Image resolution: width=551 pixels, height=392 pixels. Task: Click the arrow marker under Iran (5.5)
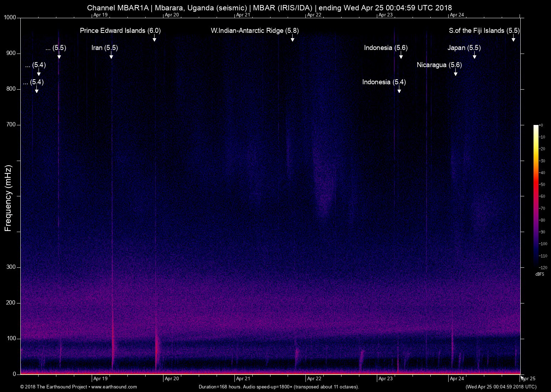pos(111,56)
